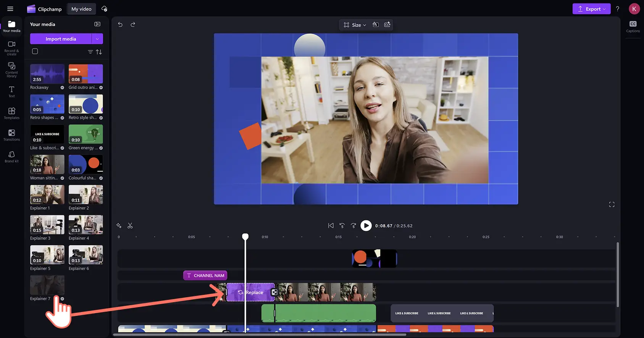Play the video preview
Image resolution: width=644 pixels, height=338 pixels.
366,226
